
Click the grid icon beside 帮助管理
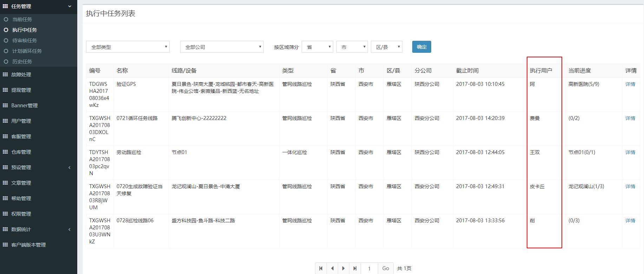(x=5, y=198)
